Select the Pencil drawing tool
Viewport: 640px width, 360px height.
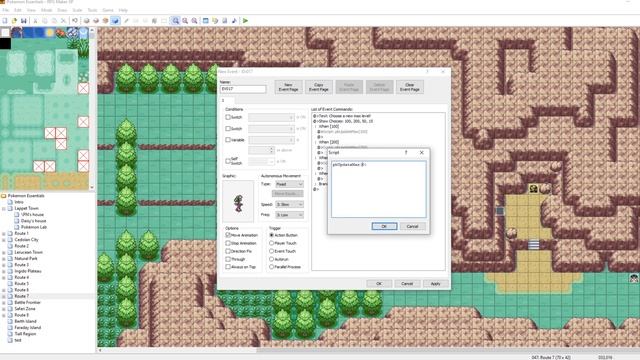pyautogui.click(x=127, y=20)
